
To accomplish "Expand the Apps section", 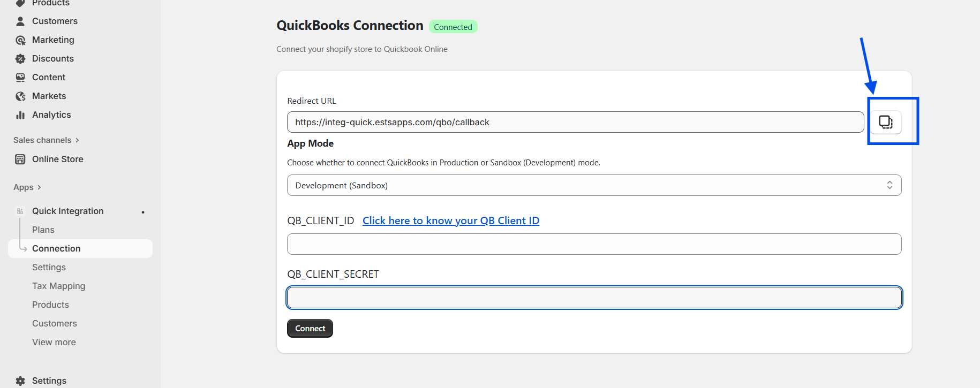I will pyautogui.click(x=27, y=187).
